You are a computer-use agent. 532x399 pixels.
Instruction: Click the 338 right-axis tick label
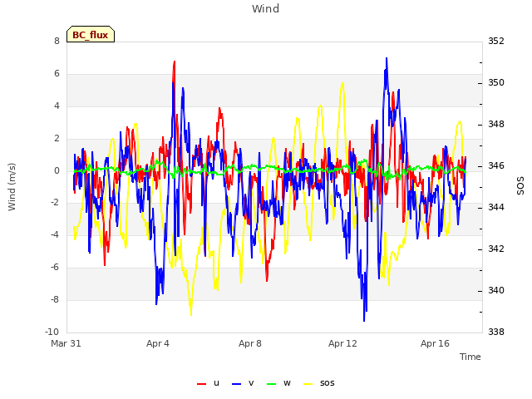pos(496,332)
